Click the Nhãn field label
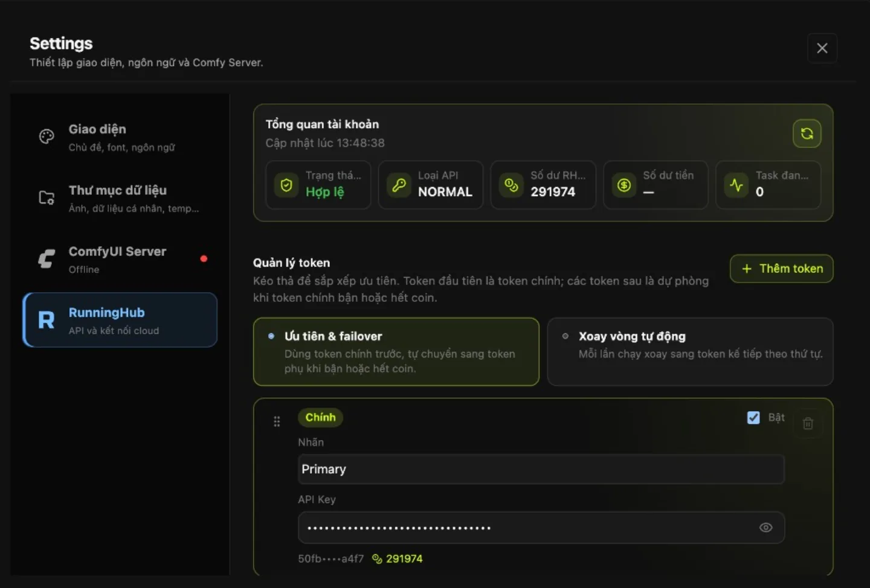 point(311,443)
